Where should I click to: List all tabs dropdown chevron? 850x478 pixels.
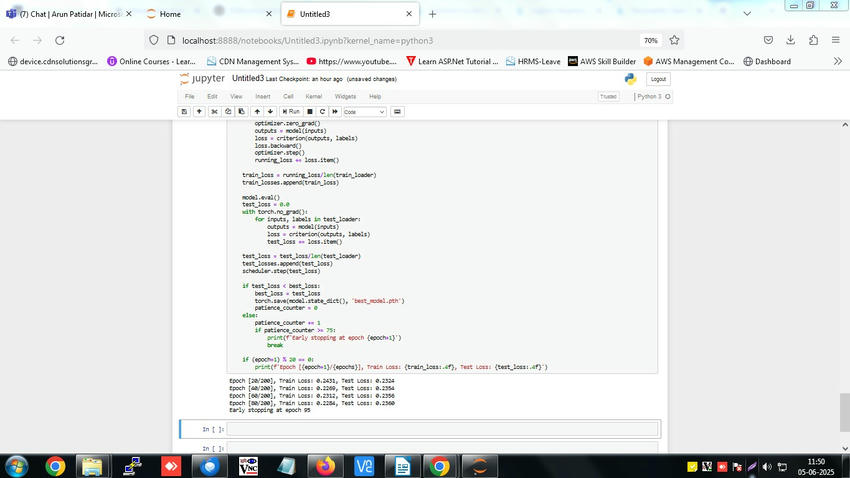click(x=747, y=14)
